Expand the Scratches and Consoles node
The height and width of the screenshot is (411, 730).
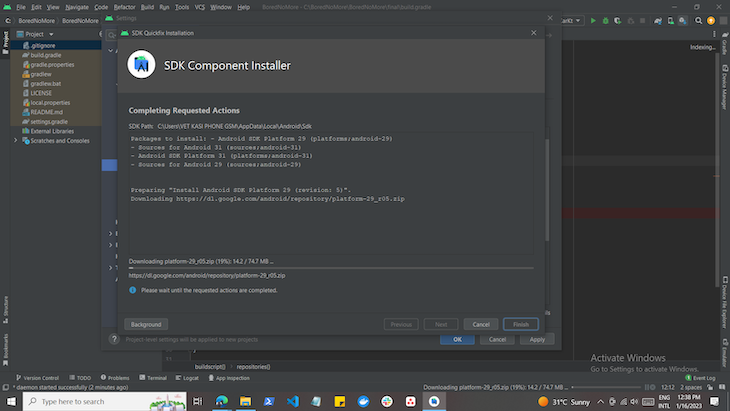click(x=15, y=141)
